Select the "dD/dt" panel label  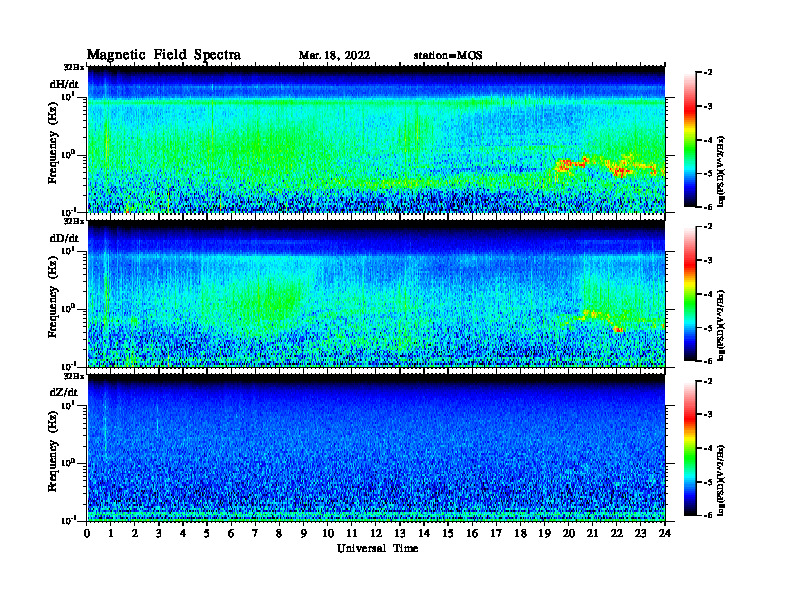tap(64, 238)
